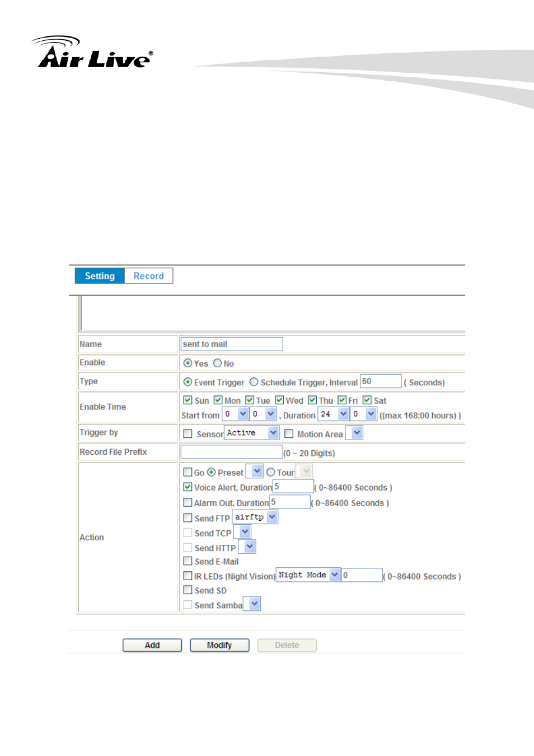
Task: Open the Preset dropdown
Action: tap(254, 471)
